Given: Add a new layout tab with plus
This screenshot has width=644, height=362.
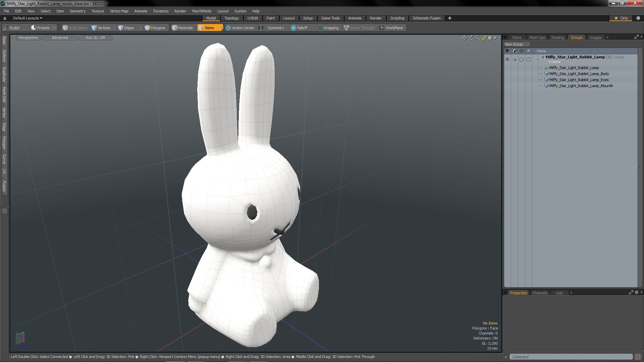Looking at the screenshot, I should point(450,18).
